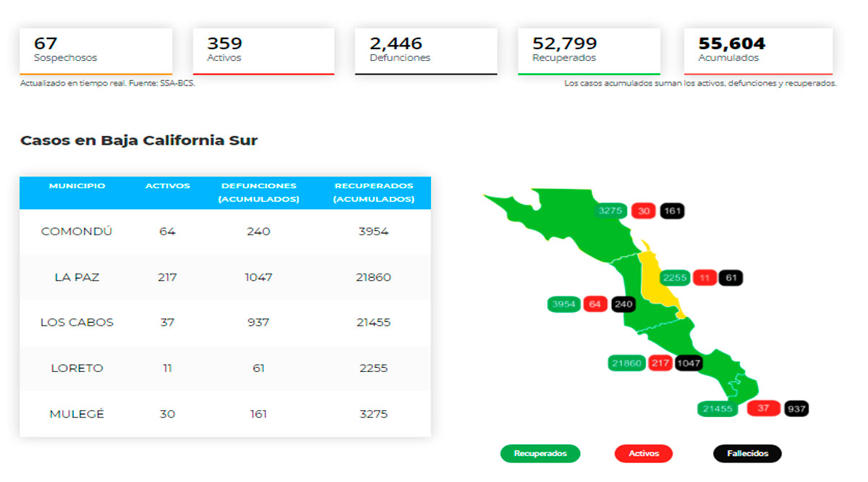This screenshot has height=482, width=868.
Task: Select the LA PAZ municipality cell
Action: click(77, 277)
